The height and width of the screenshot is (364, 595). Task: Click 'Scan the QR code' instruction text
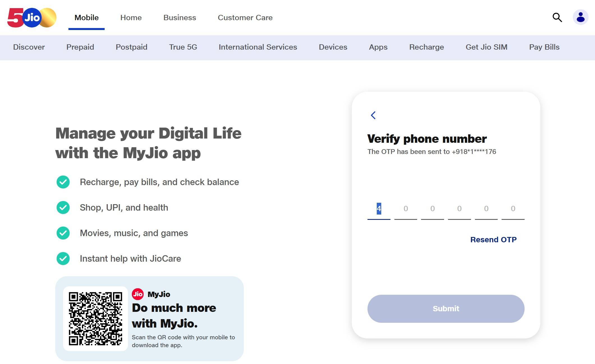tap(183, 341)
